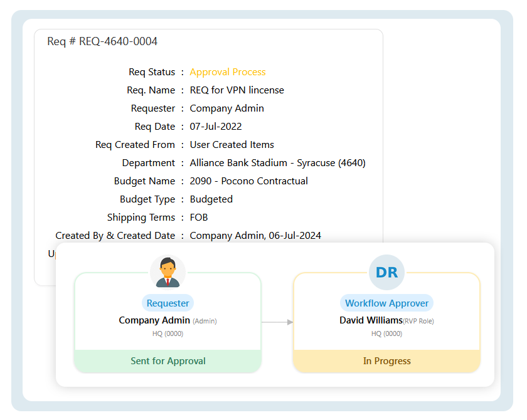Click the Requester avatar icon

click(168, 271)
